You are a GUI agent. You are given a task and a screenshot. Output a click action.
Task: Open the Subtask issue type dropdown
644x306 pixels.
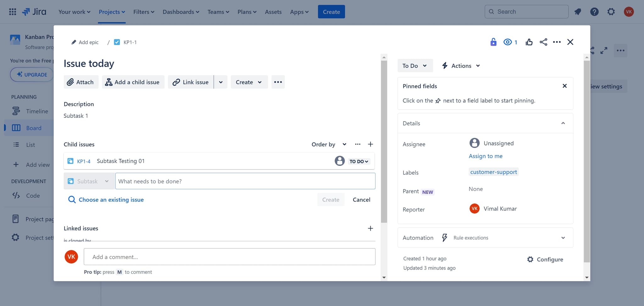(x=89, y=181)
